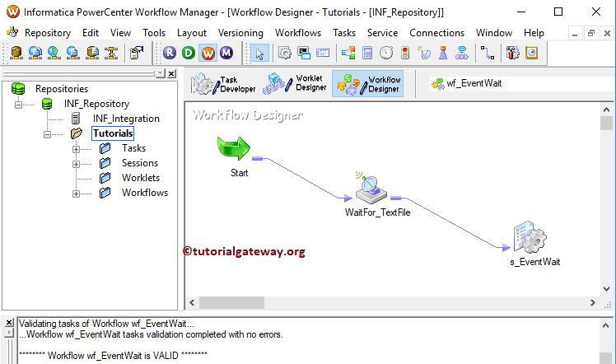Add an Event Wait satellite task
The image size is (616, 364).
[x=424, y=53]
